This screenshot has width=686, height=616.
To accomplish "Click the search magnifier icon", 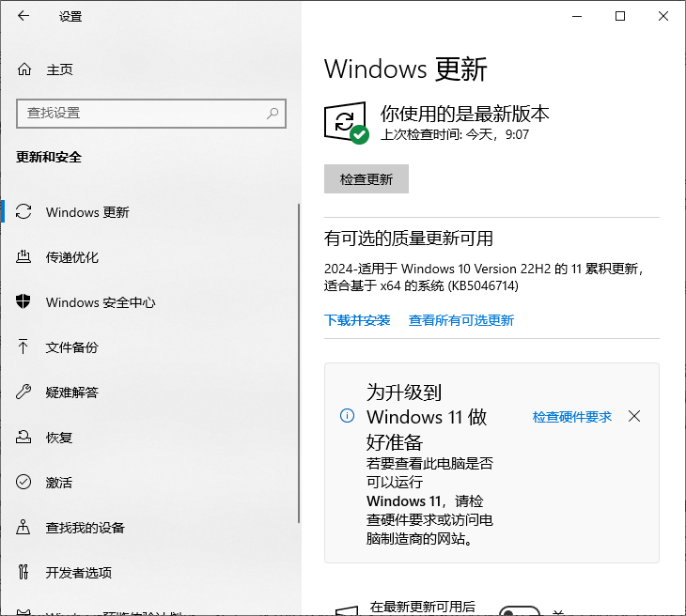I will [x=273, y=114].
